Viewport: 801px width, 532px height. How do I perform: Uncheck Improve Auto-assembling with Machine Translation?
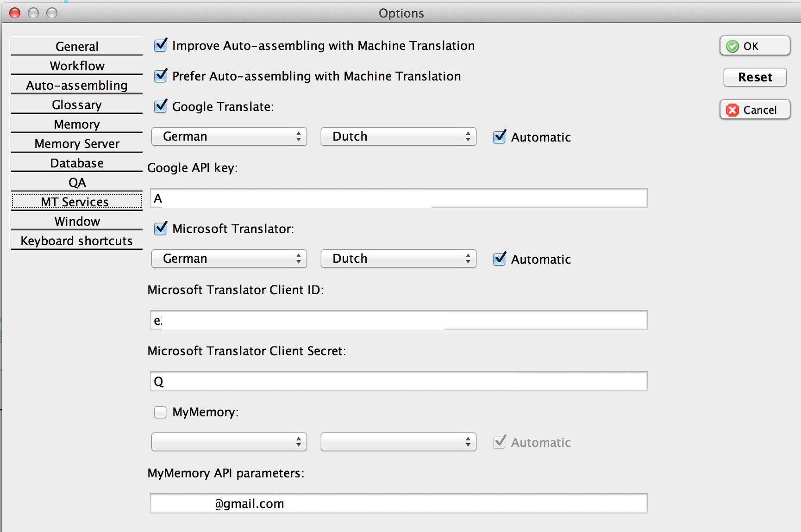tap(161, 45)
